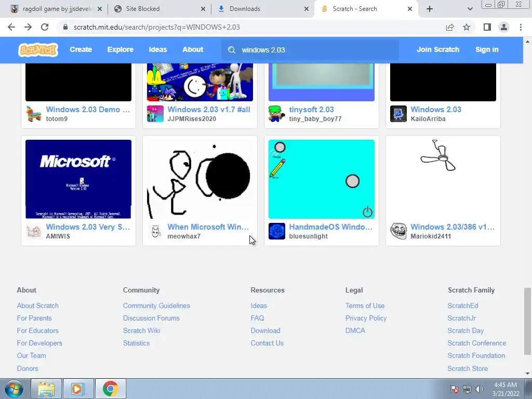Click the volume tray icon

point(480,389)
